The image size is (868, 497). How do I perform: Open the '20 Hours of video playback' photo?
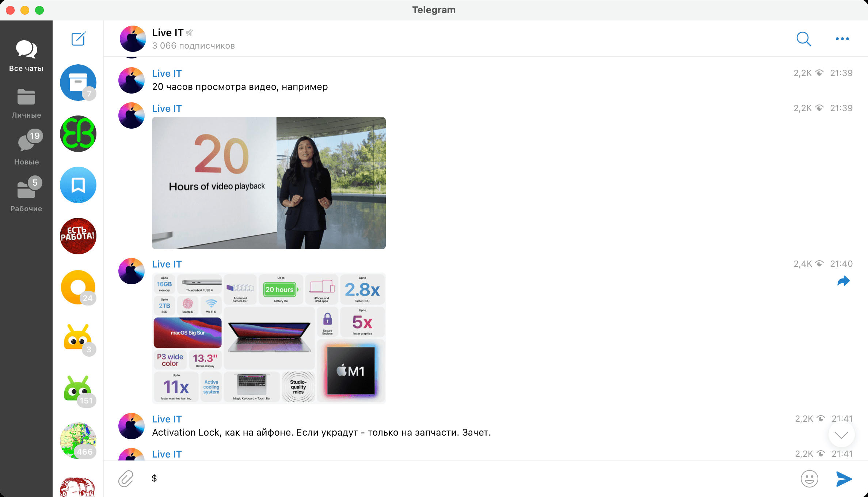coord(269,183)
